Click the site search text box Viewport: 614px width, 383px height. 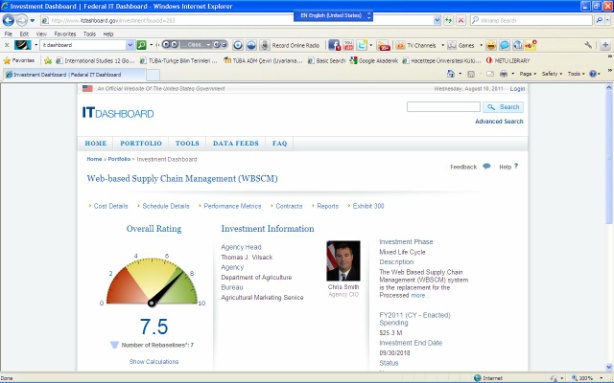[444, 107]
